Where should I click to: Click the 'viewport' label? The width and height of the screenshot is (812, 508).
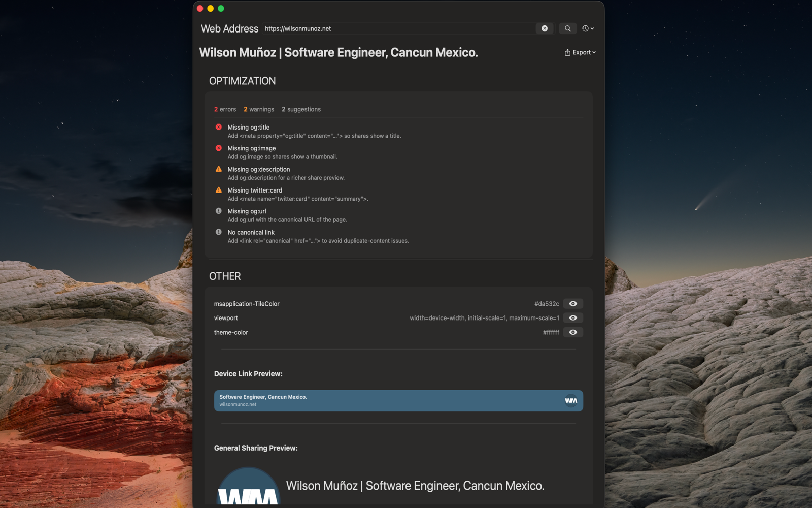pos(226,318)
